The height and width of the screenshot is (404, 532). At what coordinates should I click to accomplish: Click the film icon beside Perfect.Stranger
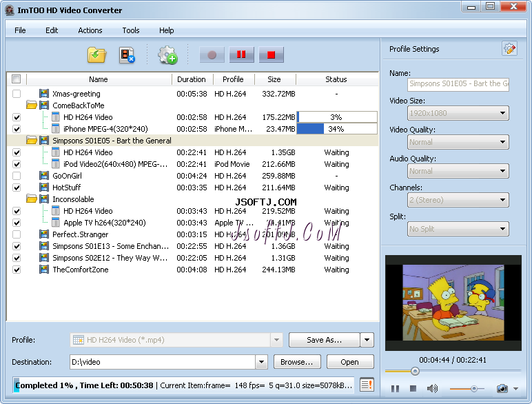point(44,234)
